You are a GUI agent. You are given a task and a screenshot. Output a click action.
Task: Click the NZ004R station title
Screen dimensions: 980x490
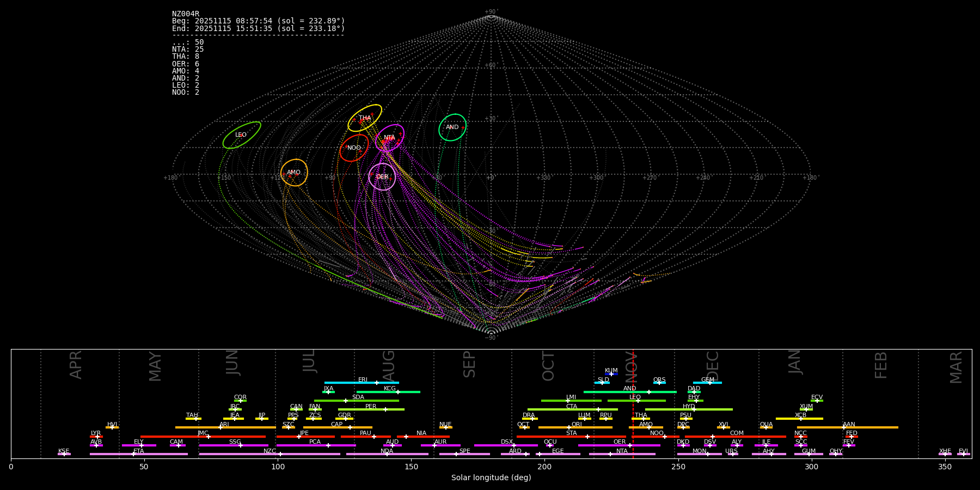186,14
